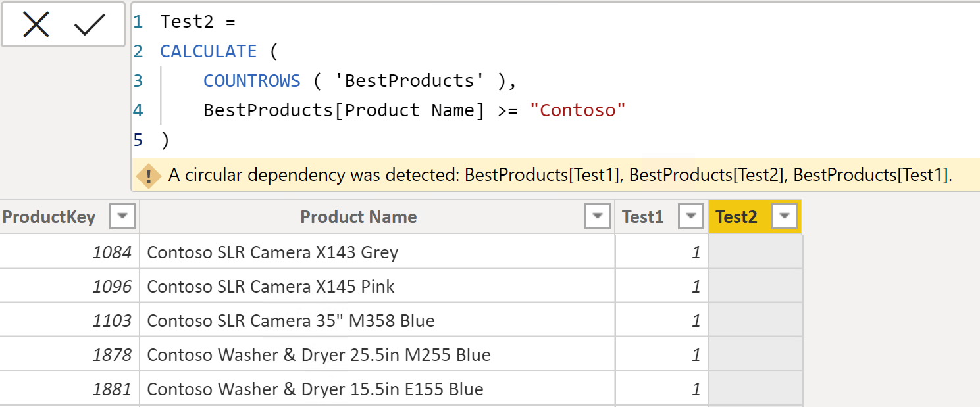This screenshot has width=980, height=407.
Task: Select Test1 value for row 1881
Action: 662,389
